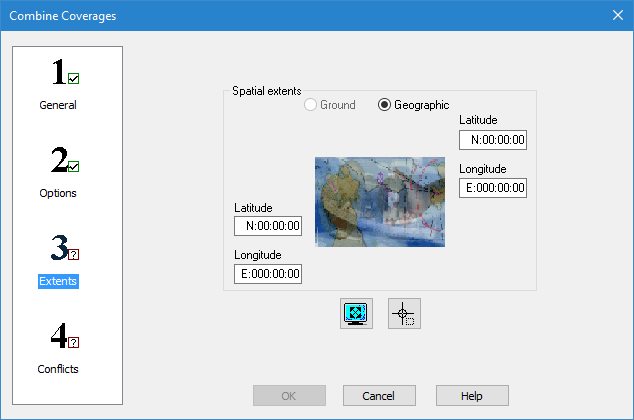634x420 pixels.
Task: Click the upper-right Longitude input field
Action: coord(492,188)
